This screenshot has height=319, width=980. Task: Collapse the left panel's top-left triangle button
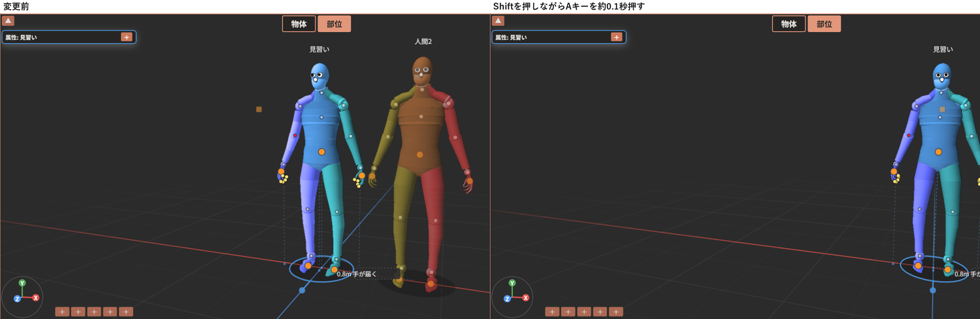(8, 21)
